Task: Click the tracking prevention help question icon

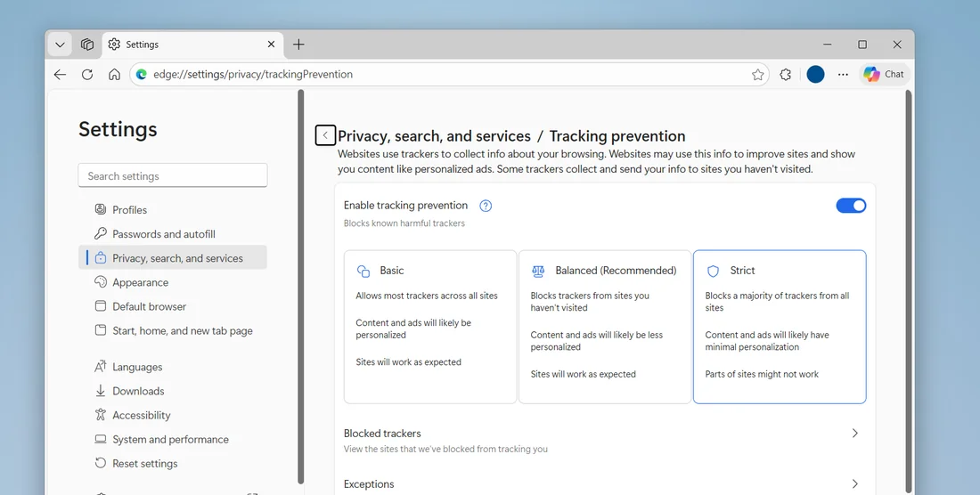Action: [x=486, y=206]
